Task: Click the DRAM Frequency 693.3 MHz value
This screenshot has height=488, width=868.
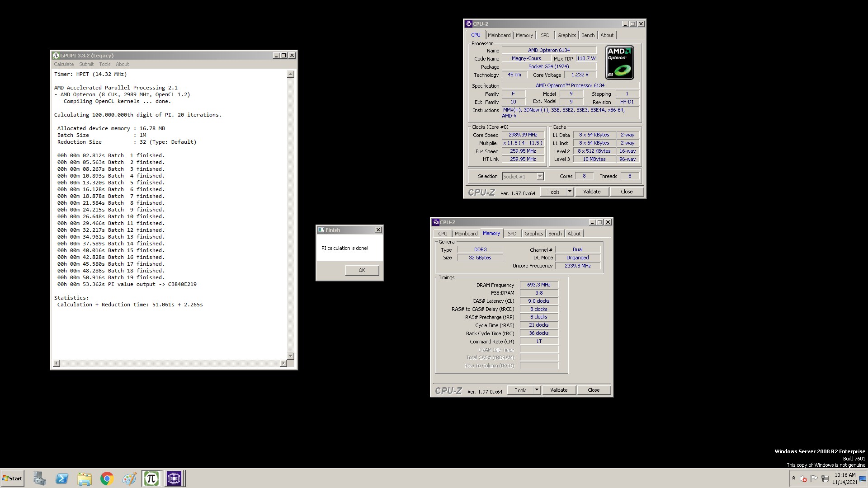Action: (539, 285)
